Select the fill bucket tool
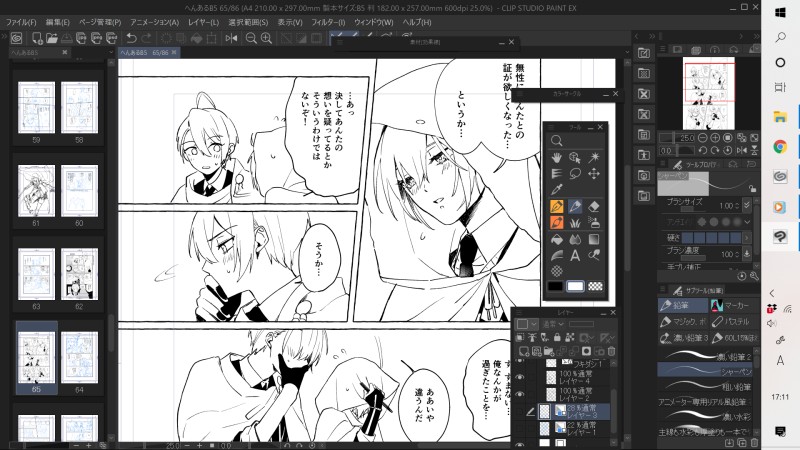 click(x=557, y=239)
